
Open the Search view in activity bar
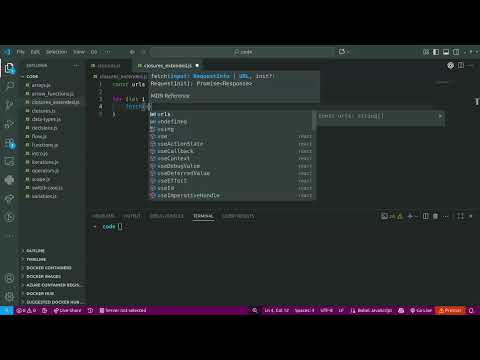point(9,86)
